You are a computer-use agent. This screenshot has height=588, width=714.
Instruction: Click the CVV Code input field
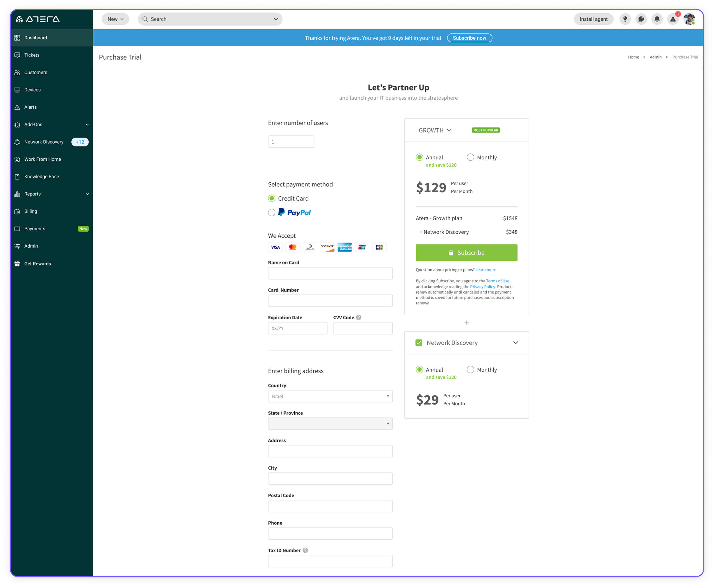363,328
